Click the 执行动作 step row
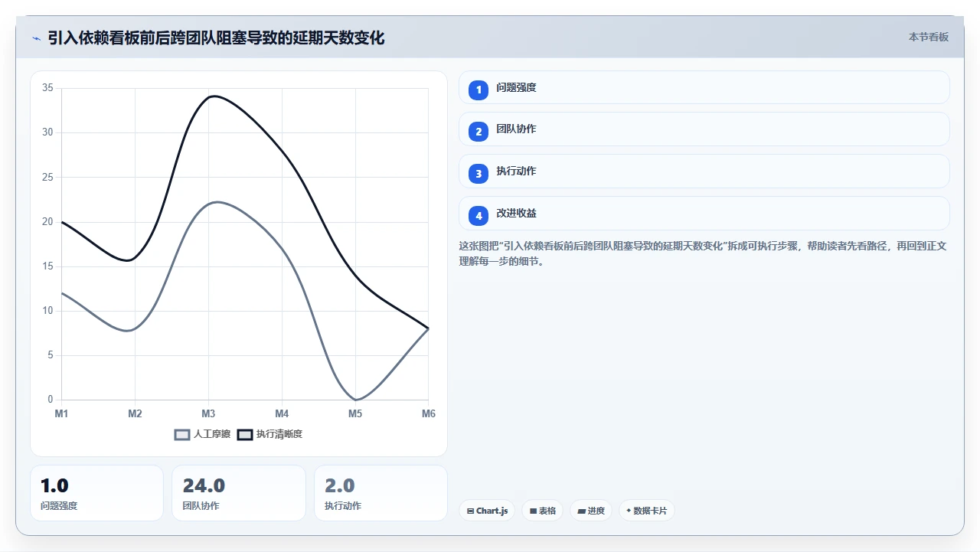This screenshot has height=552, width=980. click(704, 171)
